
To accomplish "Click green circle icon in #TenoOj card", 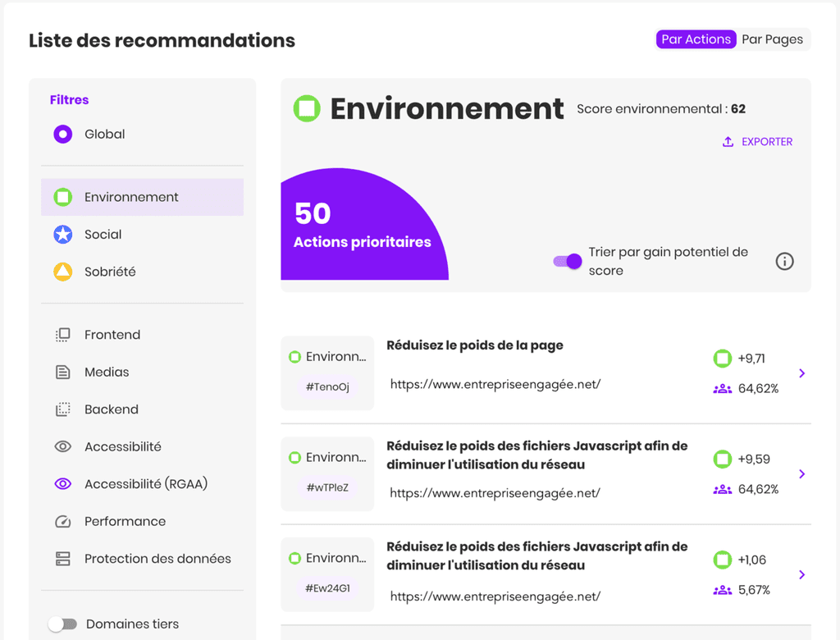I will (294, 357).
